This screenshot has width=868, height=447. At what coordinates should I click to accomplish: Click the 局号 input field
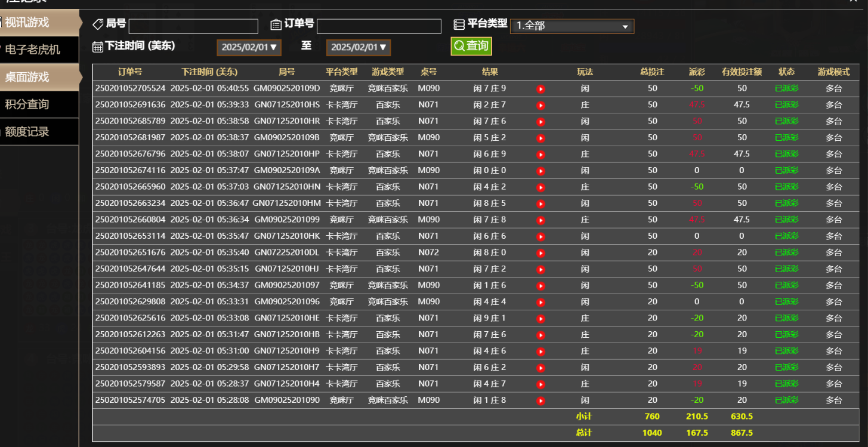click(193, 26)
